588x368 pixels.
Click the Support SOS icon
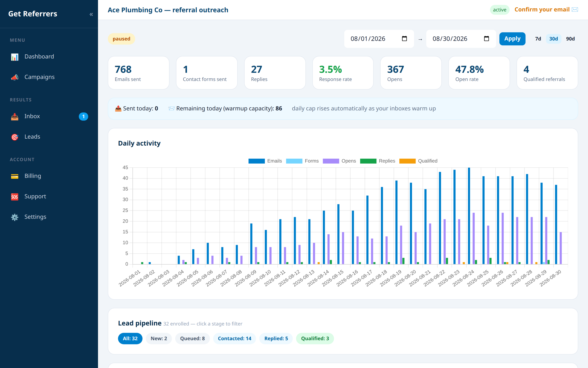(14, 197)
